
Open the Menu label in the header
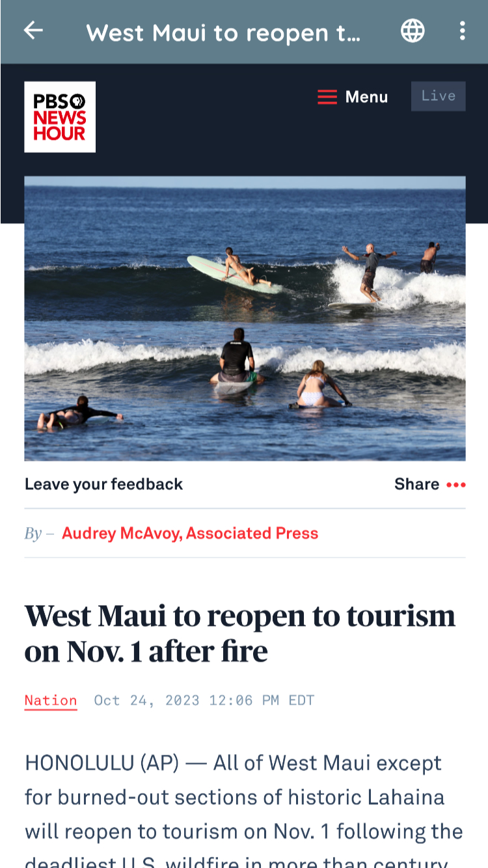click(x=366, y=97)
